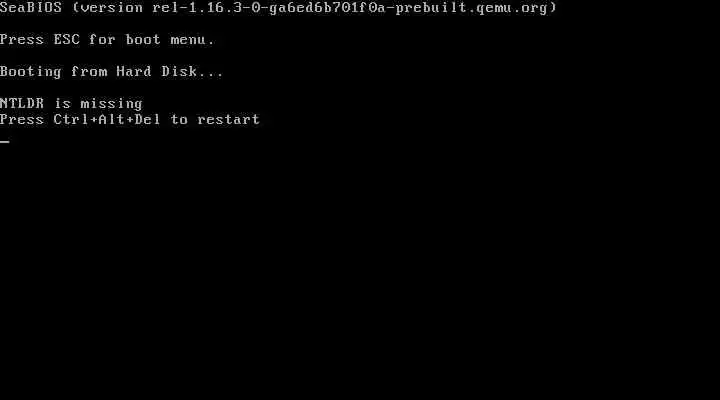Viewport: 720px width, 400px height.
Task: Click the word 'version' in header line
Action: coord(112,8)
